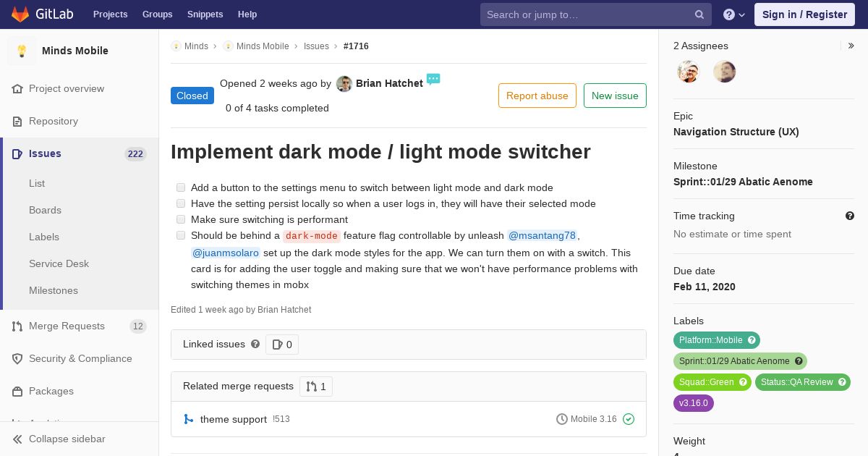Viewport: 868px width, 456px height.
Task: Open the Help menu item in navbar
Action: click(x=247, y=14)
